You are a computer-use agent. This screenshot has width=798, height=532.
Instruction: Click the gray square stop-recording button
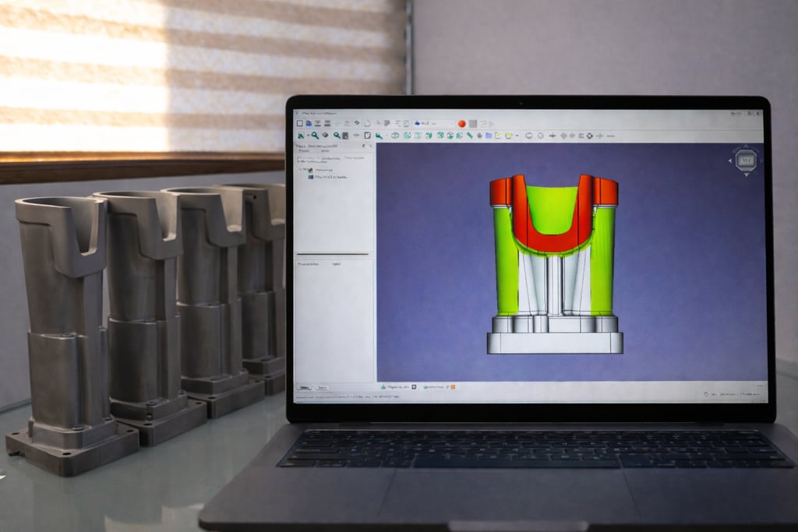click(473, 124)
